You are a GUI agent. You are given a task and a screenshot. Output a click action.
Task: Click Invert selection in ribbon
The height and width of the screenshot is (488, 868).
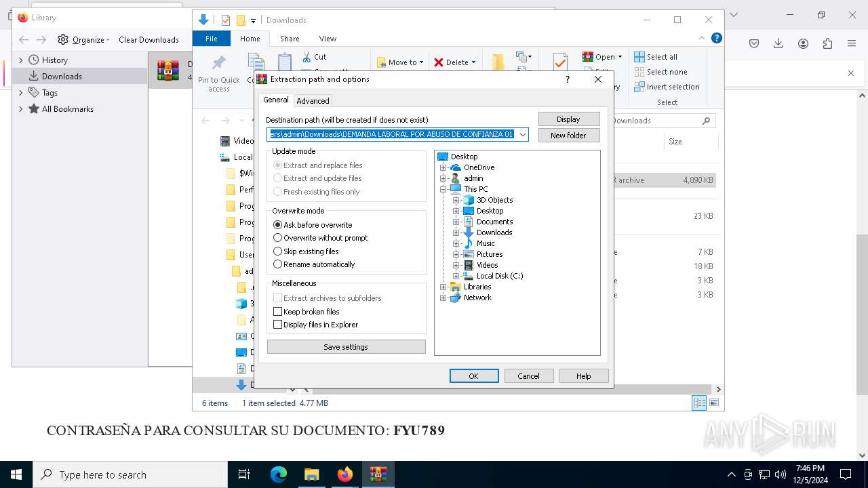point(667,87)
